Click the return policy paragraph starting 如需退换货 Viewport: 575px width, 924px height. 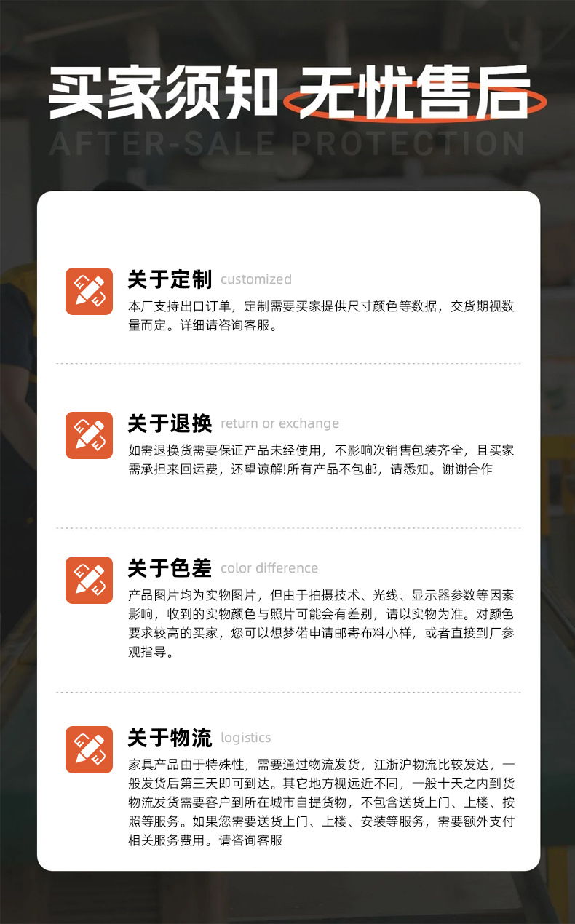click(321, 460)
